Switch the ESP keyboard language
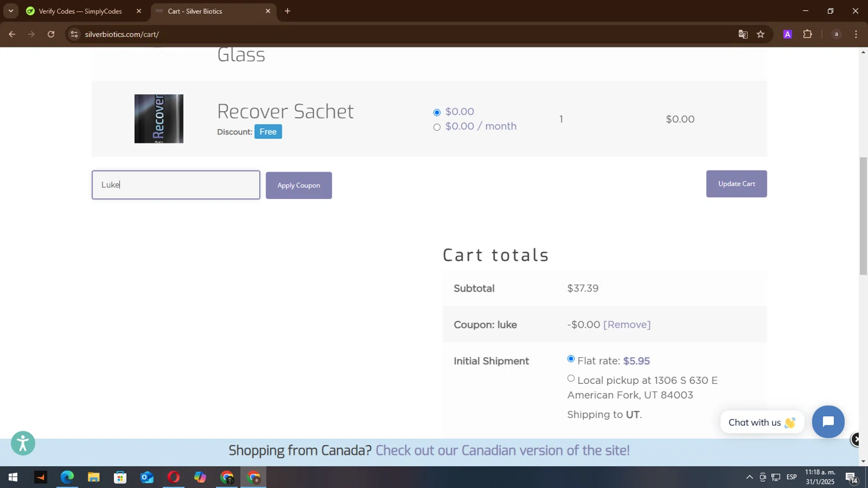868x488 pixels. click(x=792, y=478)
